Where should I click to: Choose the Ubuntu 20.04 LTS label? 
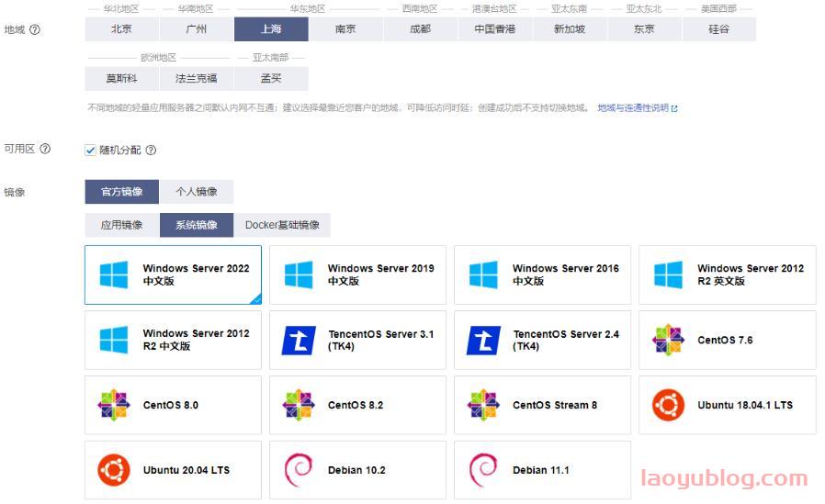click(186, 470)
